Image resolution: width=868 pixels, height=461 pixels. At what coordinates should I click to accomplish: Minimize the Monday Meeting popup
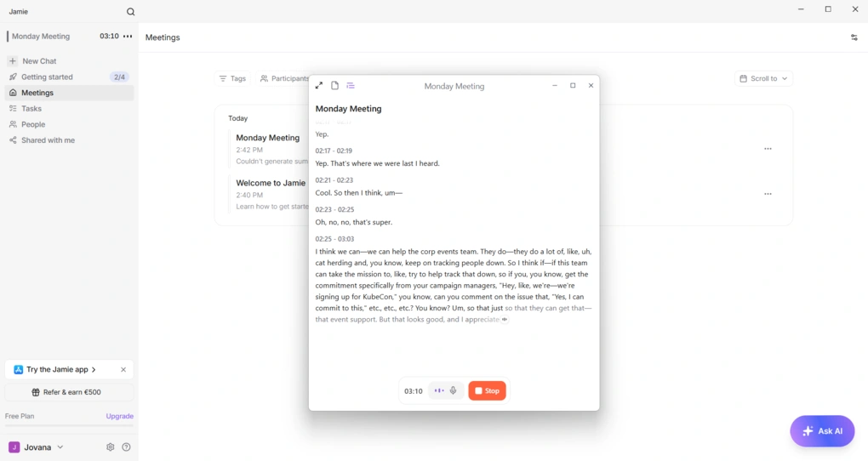coord(555,86)
